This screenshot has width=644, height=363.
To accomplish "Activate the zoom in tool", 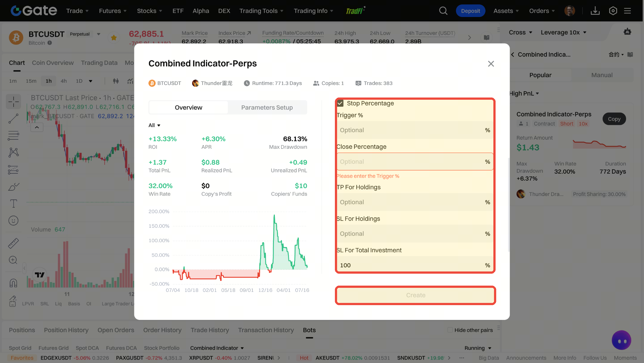I will [x=14, y=260].
